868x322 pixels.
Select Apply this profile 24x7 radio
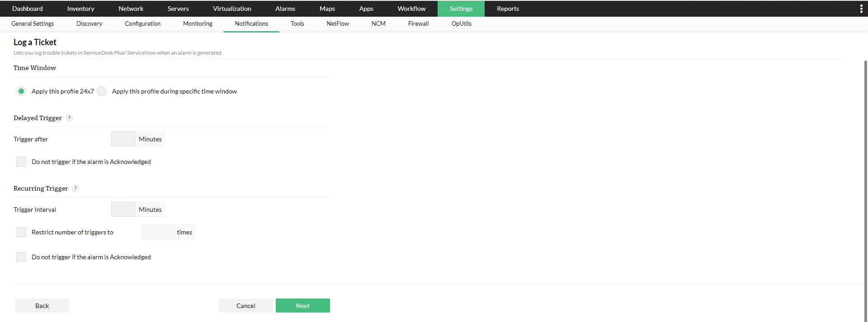(21, 91)
